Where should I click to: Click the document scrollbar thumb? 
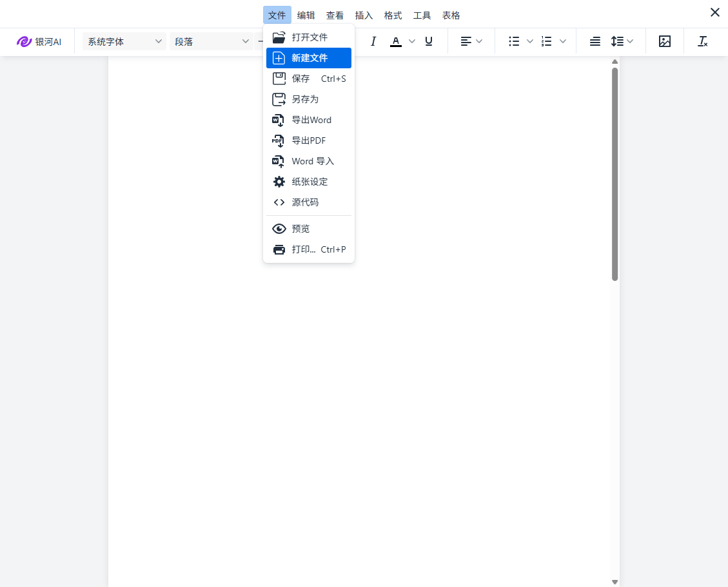click(x=615, y=175)
